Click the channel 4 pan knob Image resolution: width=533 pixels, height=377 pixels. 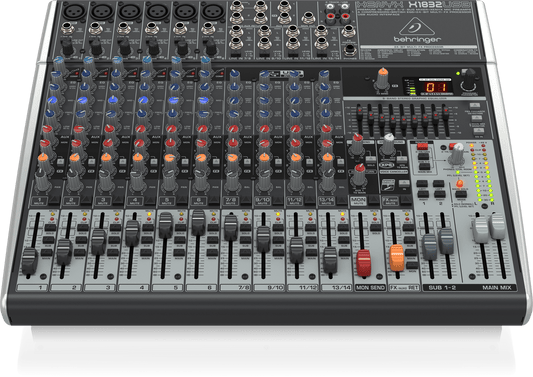click(x=137, y=182)
